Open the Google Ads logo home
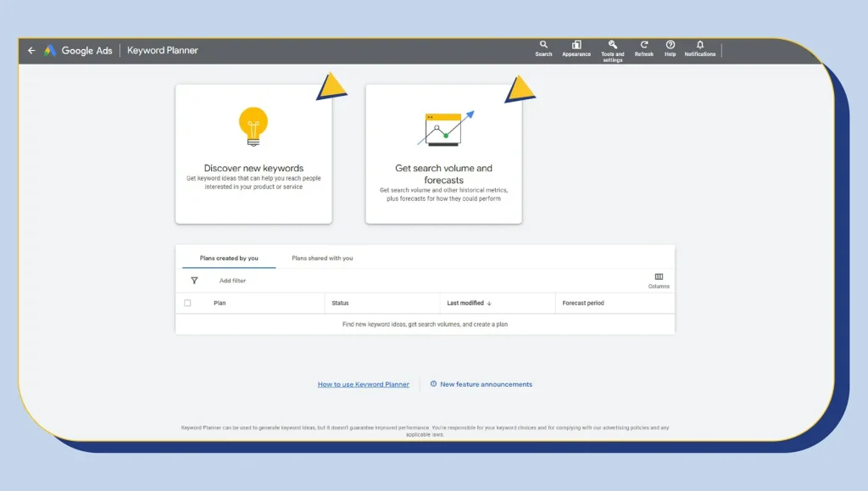 [x=50, y=50]
